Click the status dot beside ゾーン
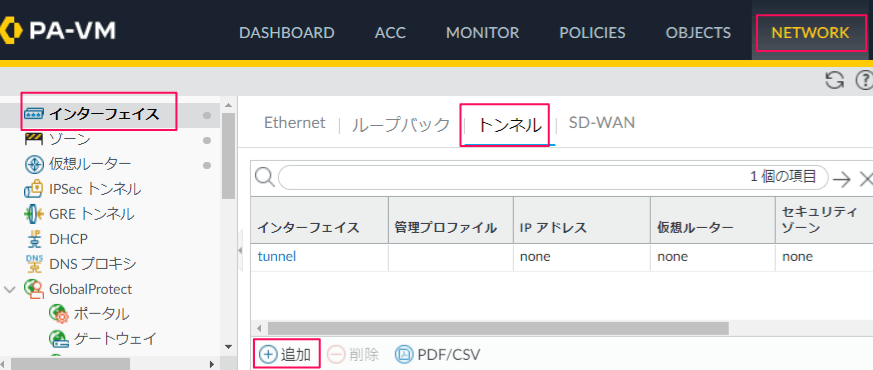 [207, 141]
